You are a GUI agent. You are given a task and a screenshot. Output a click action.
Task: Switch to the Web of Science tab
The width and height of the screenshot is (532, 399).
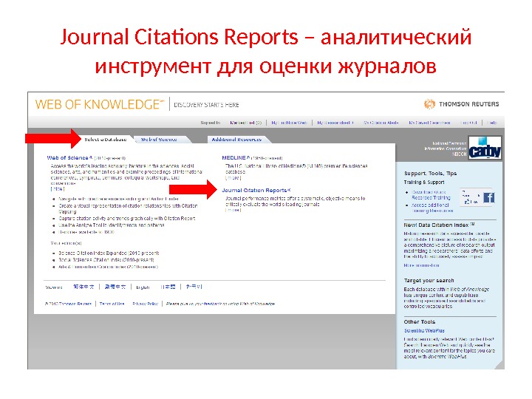point(159,140)
